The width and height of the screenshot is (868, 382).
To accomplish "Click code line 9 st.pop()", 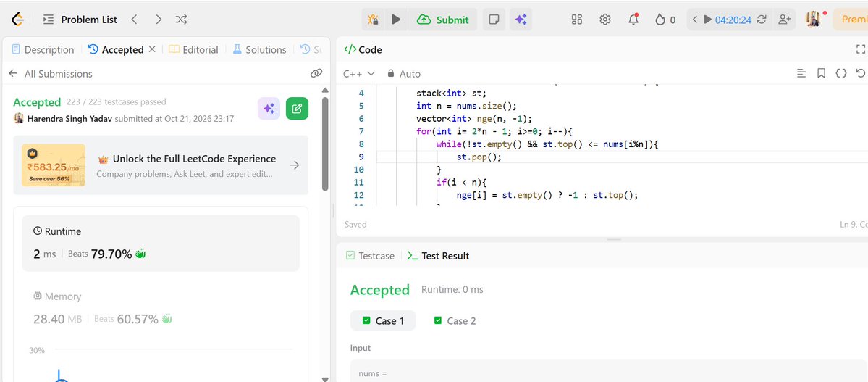I will 479,157.
